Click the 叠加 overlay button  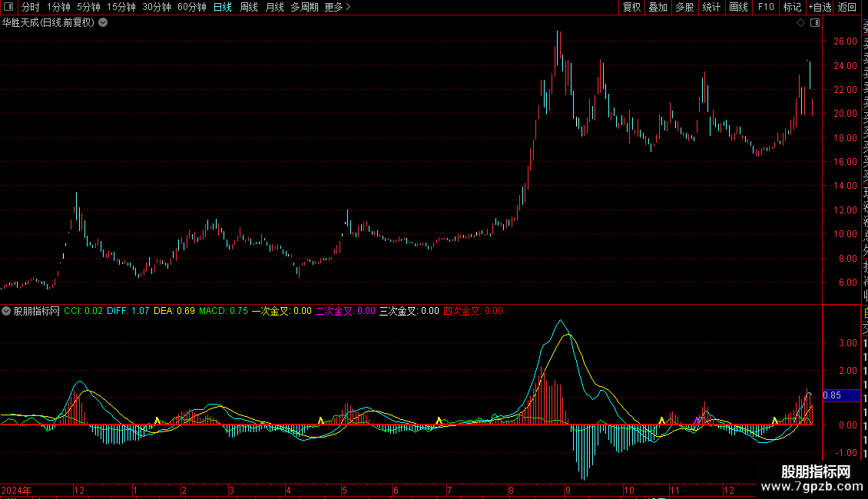tap(658, 7)
